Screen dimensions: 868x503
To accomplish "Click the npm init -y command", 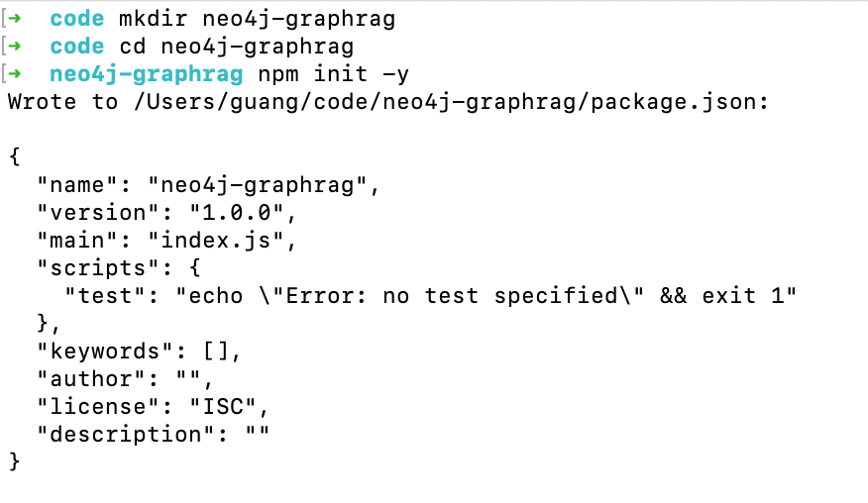I will (334, 74).
